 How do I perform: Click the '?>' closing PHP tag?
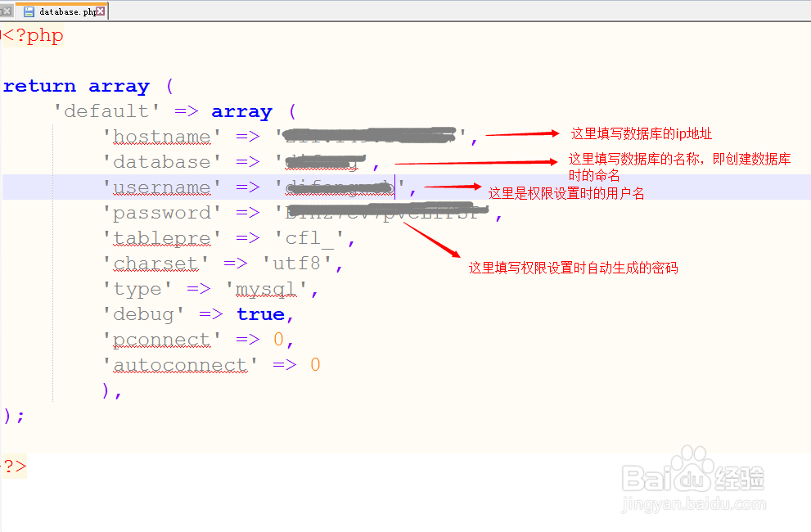pyautogui.click(x=15, y=467)
